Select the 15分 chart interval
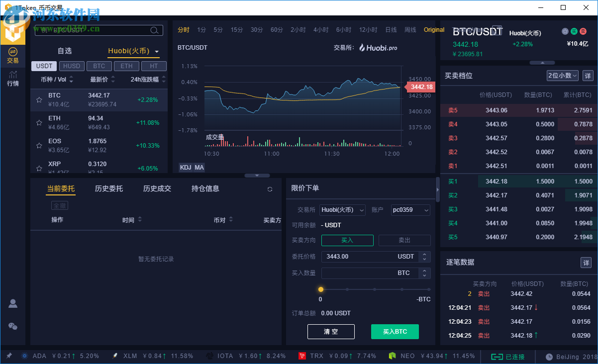This screenshot has width=598, height=364. pyautogui.click(x=236, y=29)
